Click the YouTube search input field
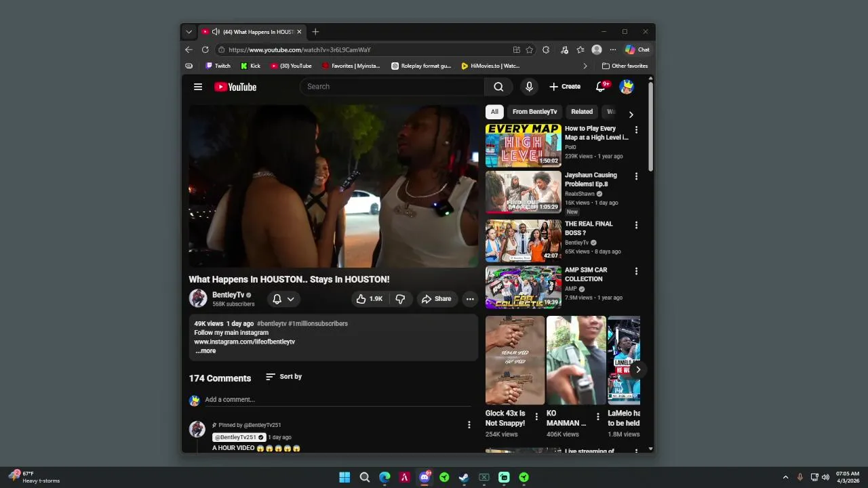Viewport: 868px width, 488px height. click(x=392, y=87)
